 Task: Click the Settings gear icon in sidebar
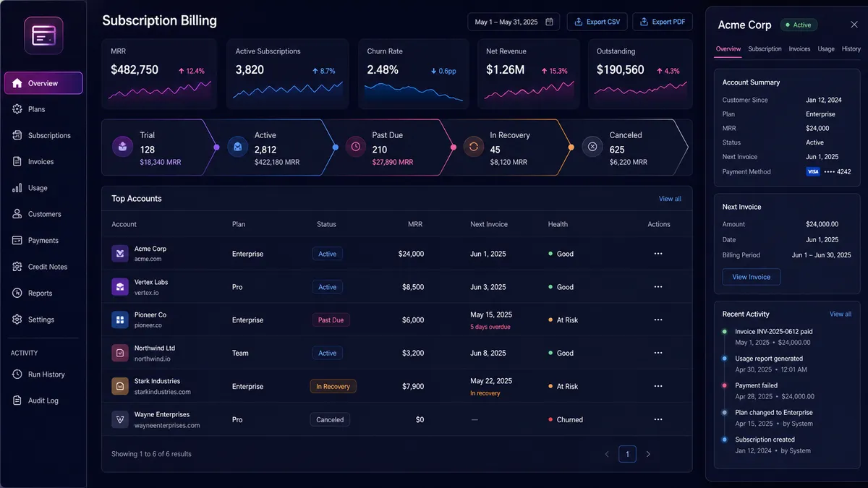[x=17, y=320]
